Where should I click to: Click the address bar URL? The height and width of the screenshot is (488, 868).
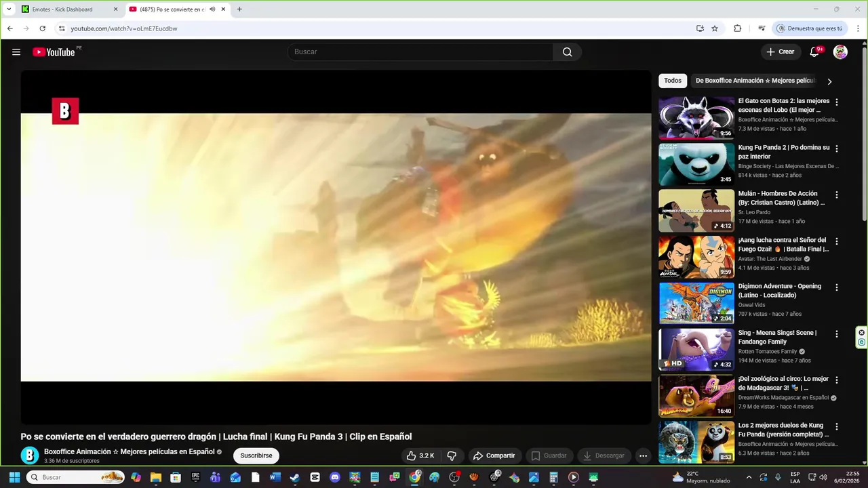(x=124, y=28)
